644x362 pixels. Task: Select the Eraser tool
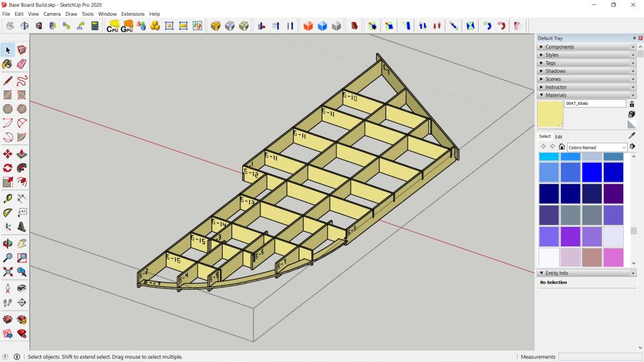click(22, 64)
